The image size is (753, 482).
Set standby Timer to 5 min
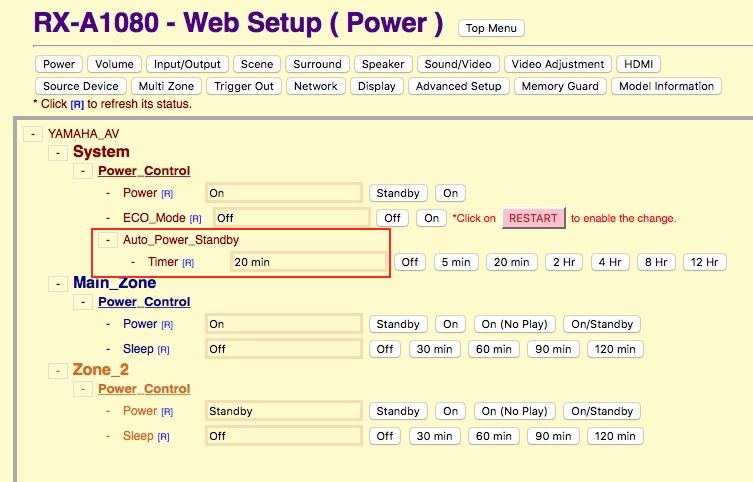click(456, 262)
